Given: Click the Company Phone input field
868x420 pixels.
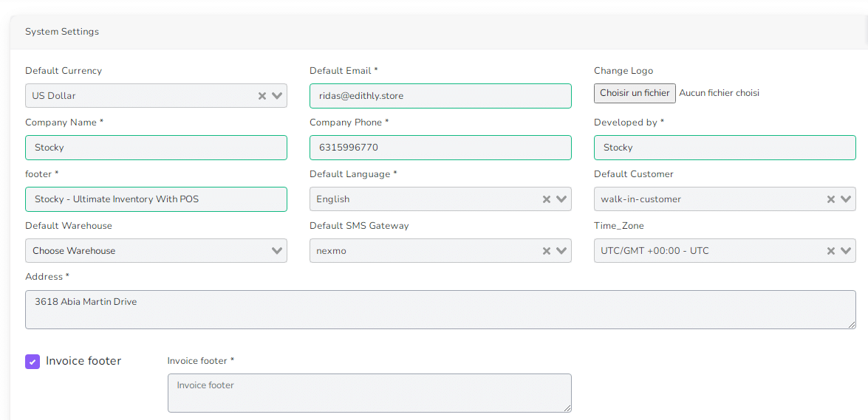Looking at the screenshot, I should (440, 148).
